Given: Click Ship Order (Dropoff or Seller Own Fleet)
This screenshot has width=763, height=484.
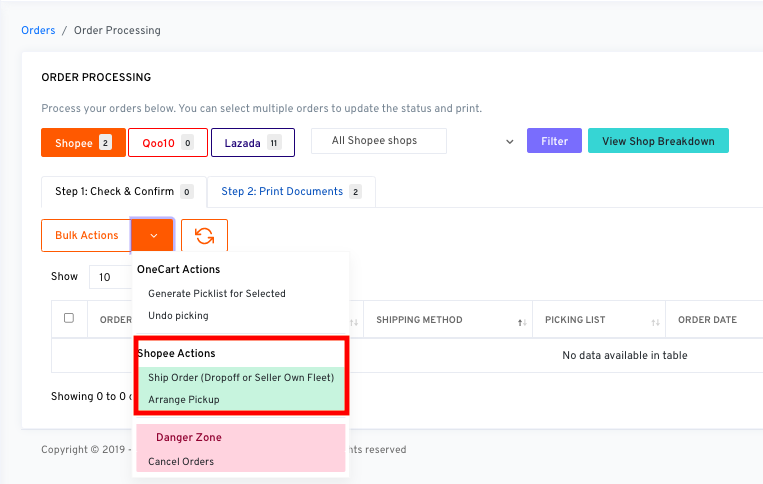Looking at the screenshot, I should pyautogui.click(x=241, y=378).
